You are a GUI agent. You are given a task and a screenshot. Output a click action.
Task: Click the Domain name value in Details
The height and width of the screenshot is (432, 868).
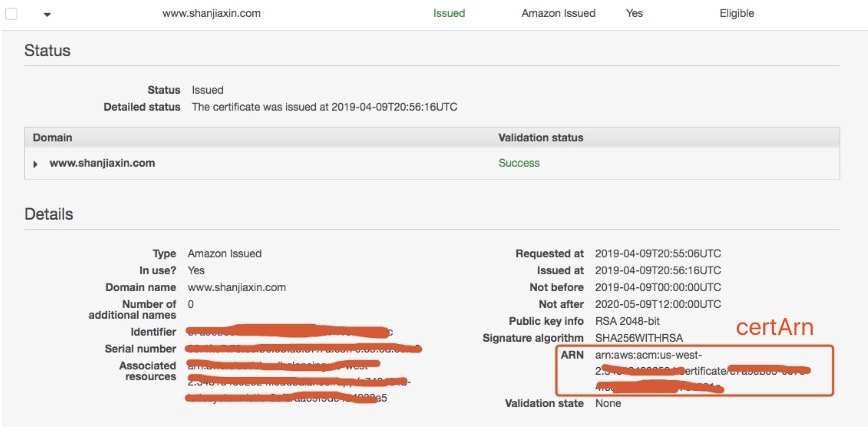[x=237, y=287]
